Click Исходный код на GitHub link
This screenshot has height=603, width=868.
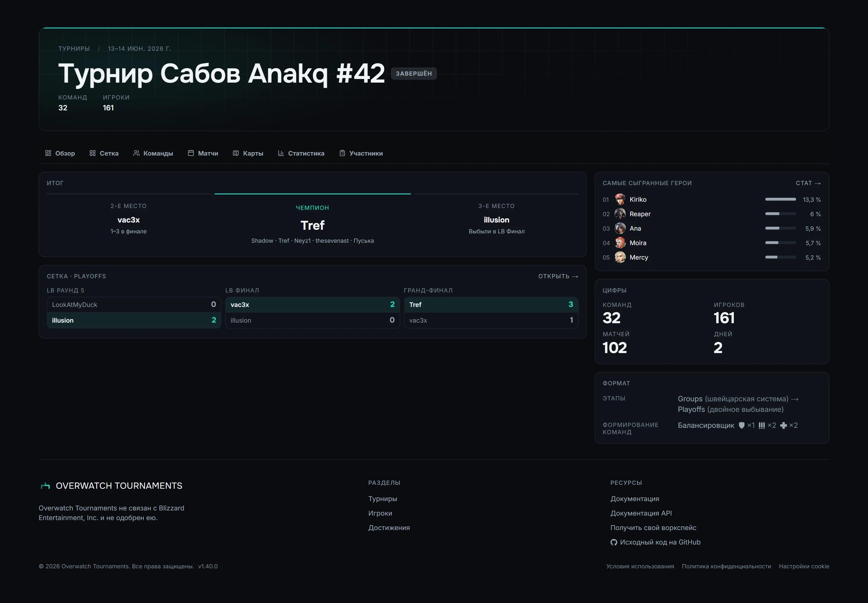tap(655, 542)
